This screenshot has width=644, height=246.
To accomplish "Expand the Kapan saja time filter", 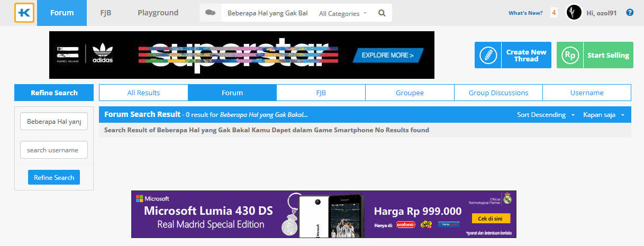I will [604, 115].
